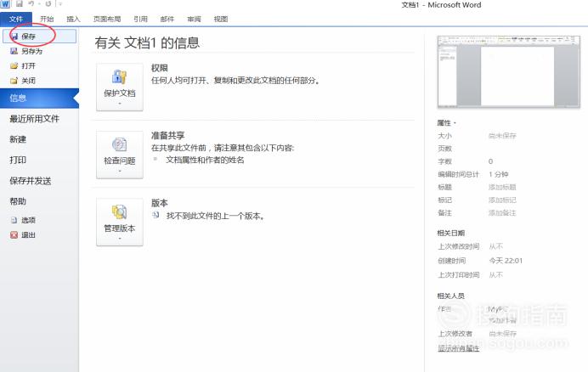
Task: Select the 信息 (Info) tab
Action: pos(39,99)
